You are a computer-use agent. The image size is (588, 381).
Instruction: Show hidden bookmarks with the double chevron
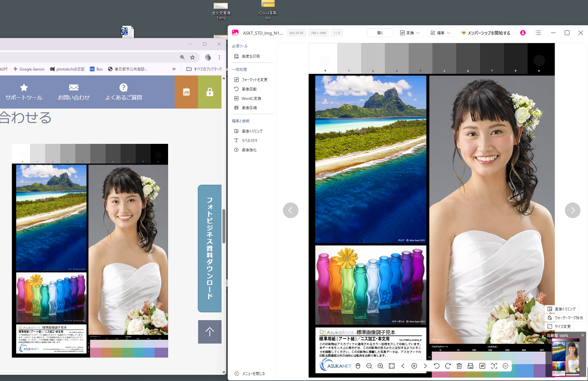[174, 69]
